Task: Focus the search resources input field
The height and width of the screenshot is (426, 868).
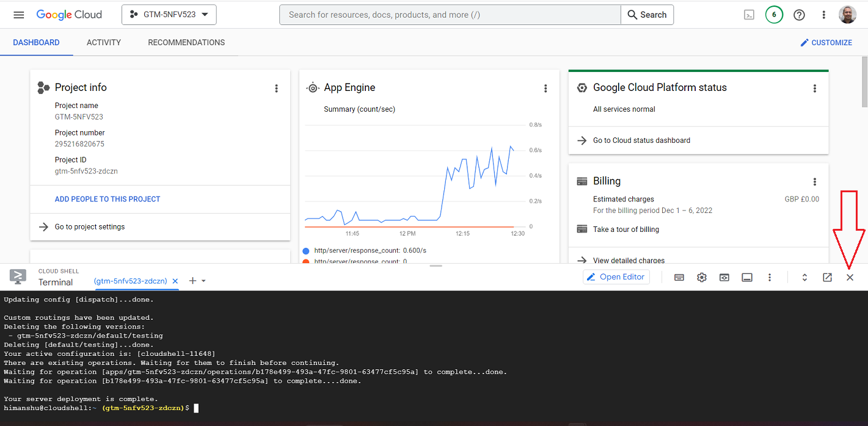Action: [450, 15]
